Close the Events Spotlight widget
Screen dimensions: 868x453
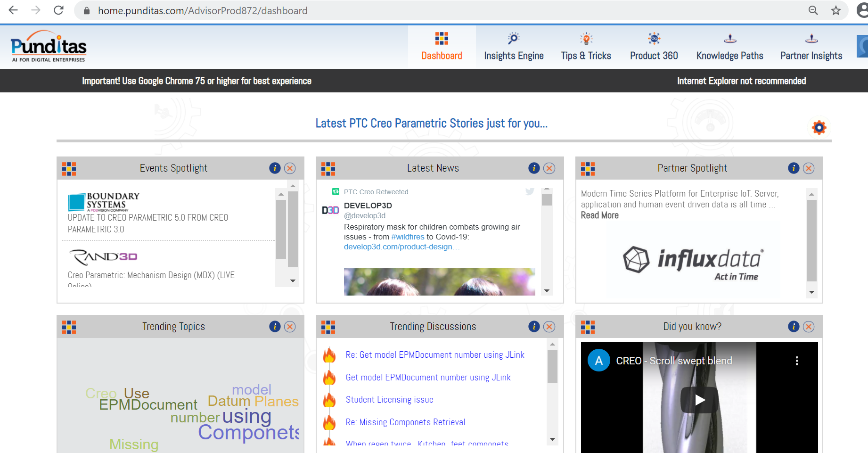[290, 168]
